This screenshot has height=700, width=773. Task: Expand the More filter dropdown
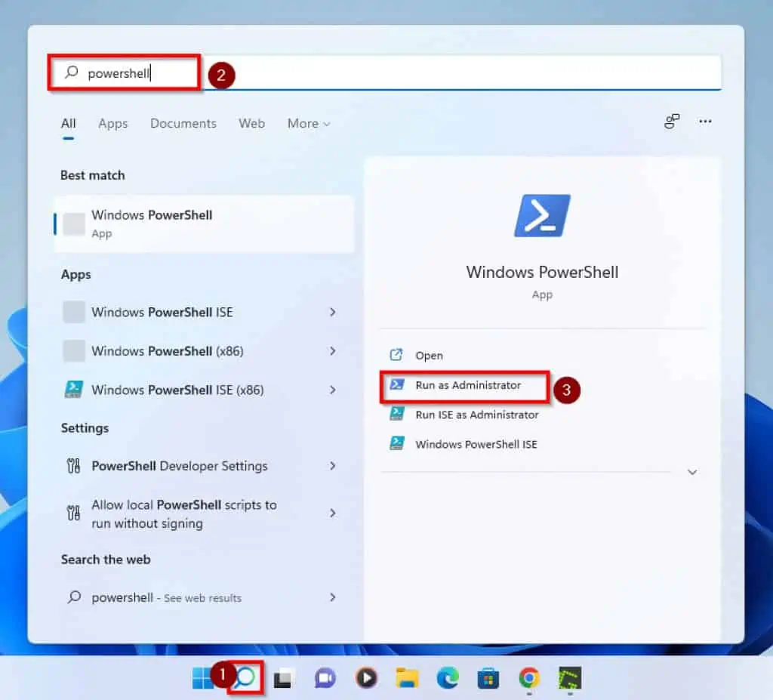point(308,124)
